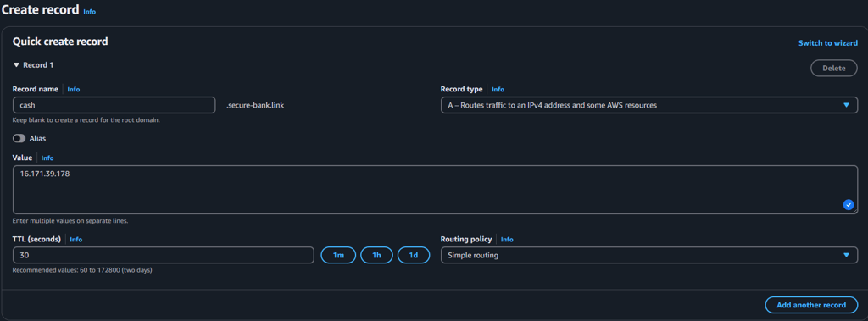Set TTL with the 1m button
This screenshot has height=321, width=868.
tap(338, 255)
